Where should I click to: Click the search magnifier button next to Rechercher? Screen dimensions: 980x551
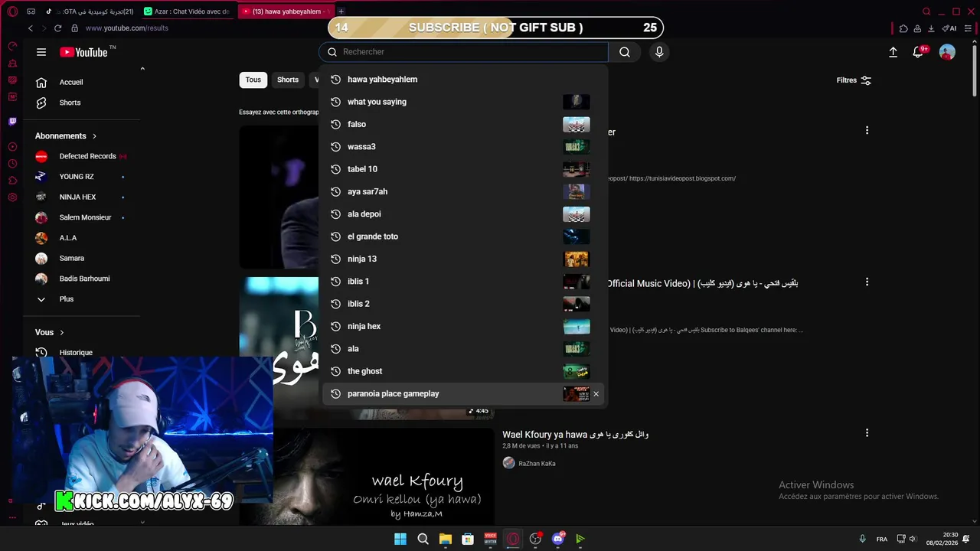point(625,52)
